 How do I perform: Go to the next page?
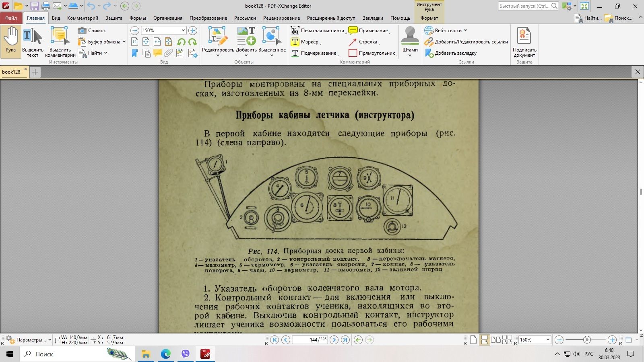tap(334, 340)
